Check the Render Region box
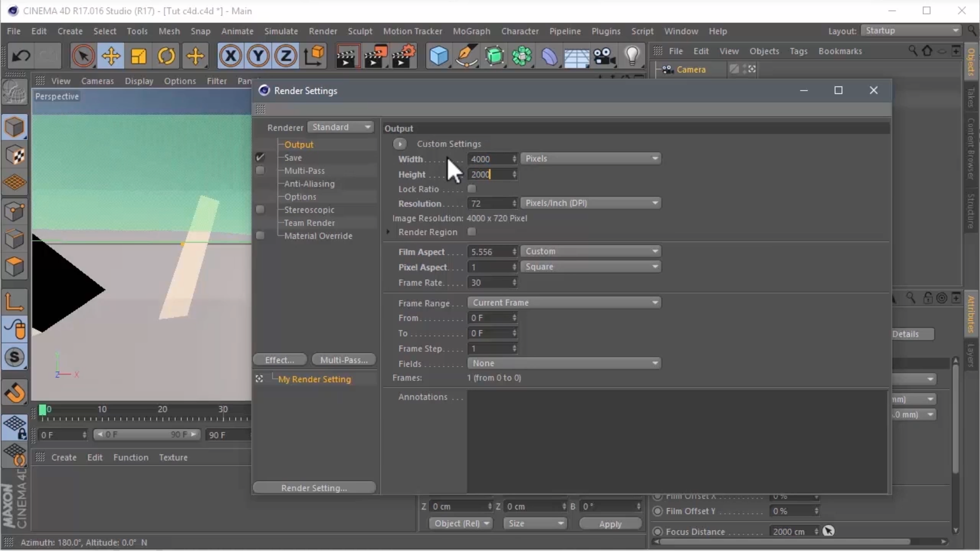 [471, 232]
